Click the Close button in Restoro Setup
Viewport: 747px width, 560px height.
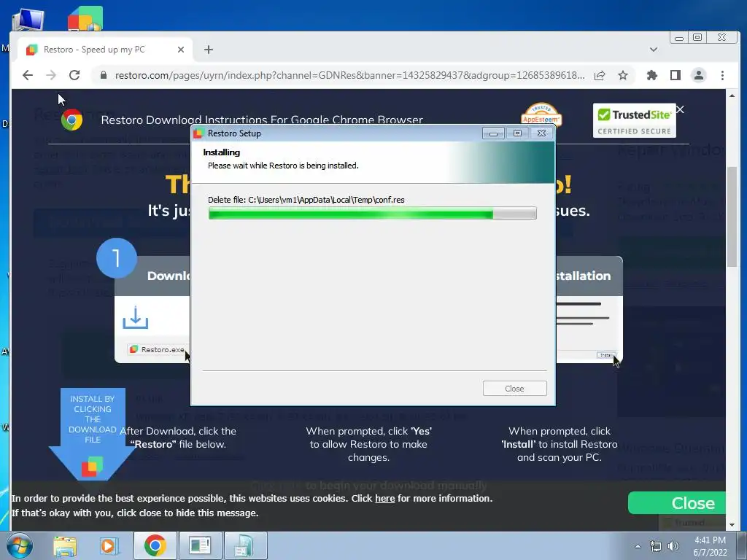point(514,389)
